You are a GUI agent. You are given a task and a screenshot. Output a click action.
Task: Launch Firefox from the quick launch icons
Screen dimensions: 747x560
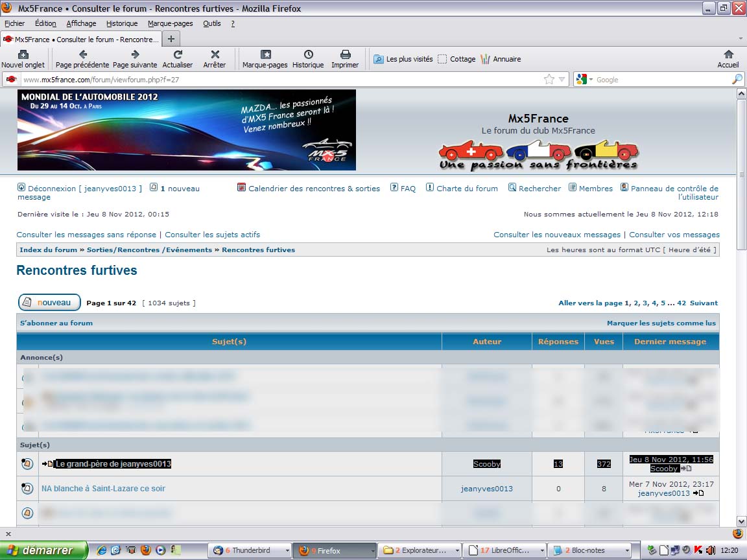146,550
